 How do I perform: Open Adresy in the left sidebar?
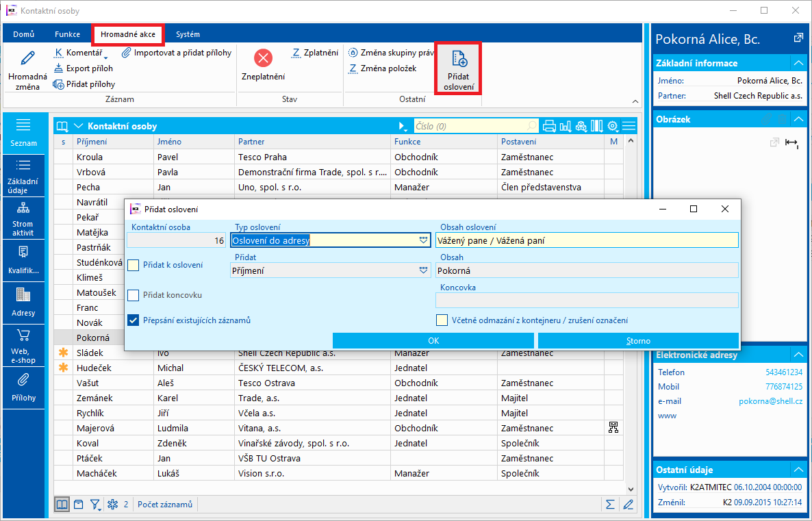point(23,302)
